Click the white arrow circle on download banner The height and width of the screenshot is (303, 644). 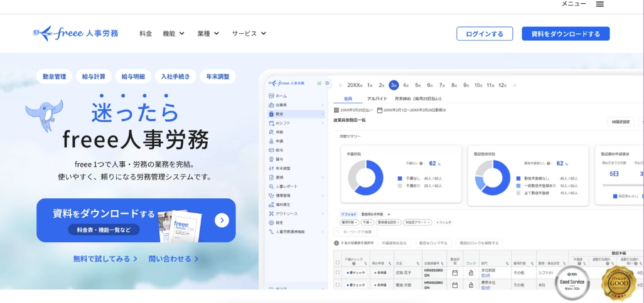pos(222,220)
